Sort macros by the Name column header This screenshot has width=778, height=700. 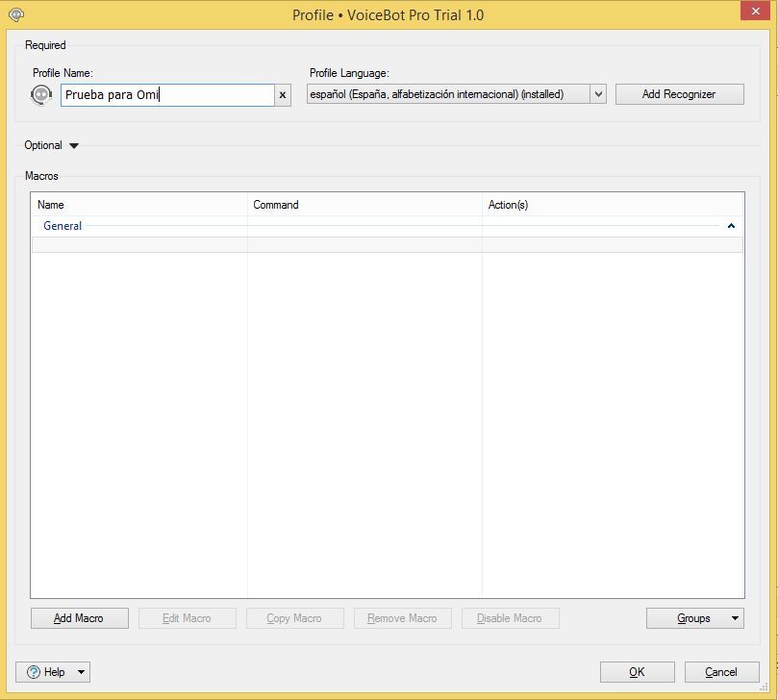click(139, 205)
